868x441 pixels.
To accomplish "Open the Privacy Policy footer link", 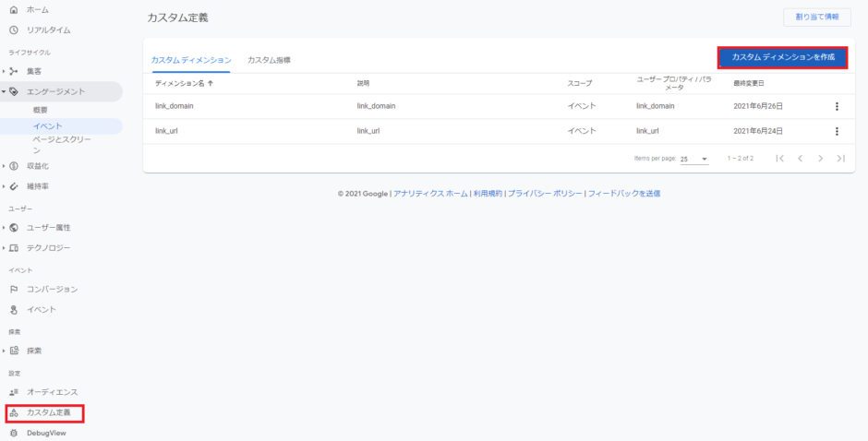I will click(545, 194).
